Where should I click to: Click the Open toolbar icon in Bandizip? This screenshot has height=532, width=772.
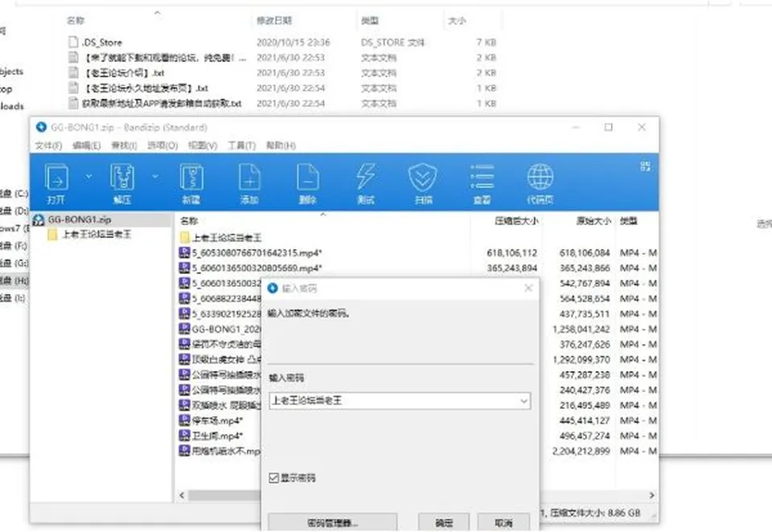click(56, 183)
